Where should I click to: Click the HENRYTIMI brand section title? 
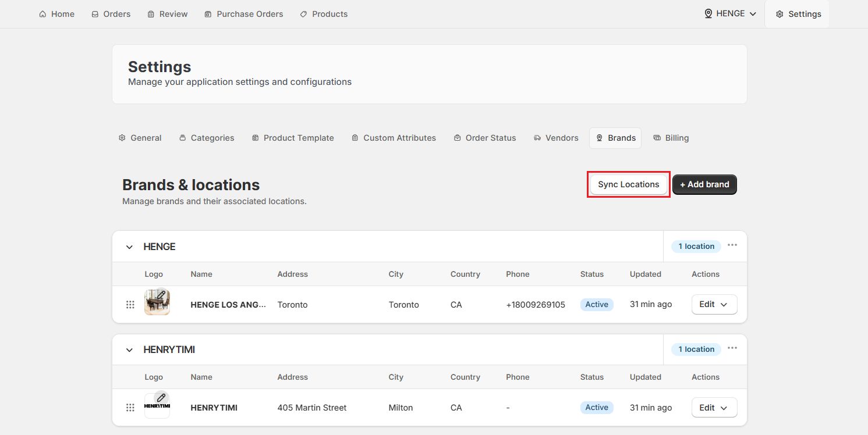coord(169,350)
